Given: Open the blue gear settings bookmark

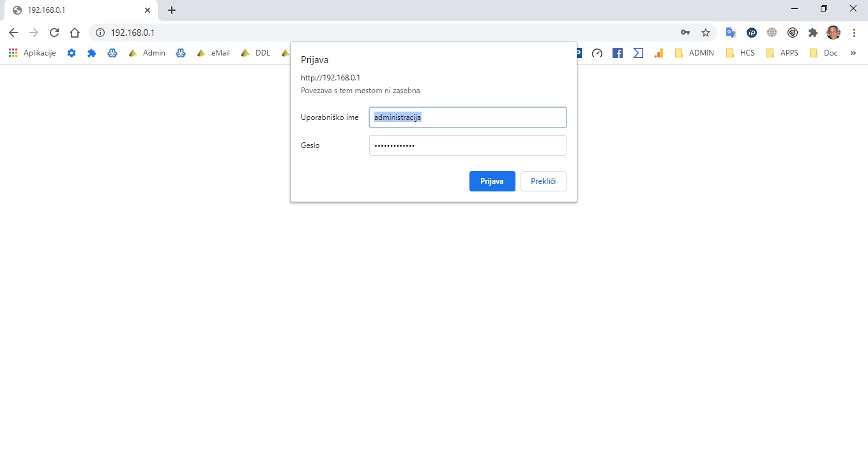Looking at the screenshot, I should (72, 53).
